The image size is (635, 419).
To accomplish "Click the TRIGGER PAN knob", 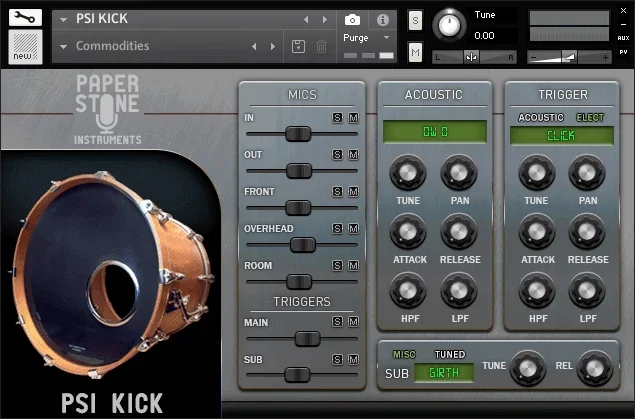I will tap(587, 173).
